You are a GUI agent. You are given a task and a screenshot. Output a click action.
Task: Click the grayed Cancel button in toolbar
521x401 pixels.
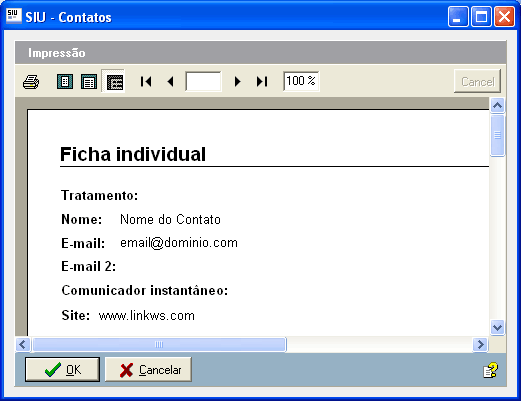[x=477, y=81]
